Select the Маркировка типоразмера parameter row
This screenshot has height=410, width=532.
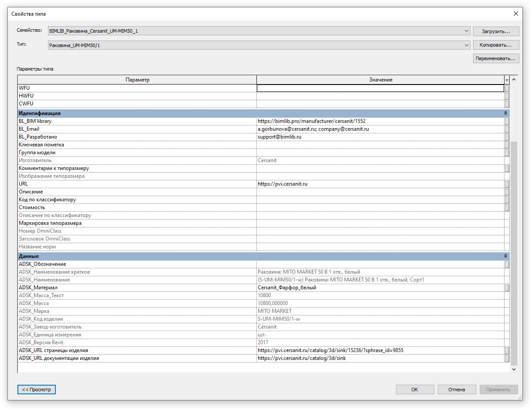point(137,223)
